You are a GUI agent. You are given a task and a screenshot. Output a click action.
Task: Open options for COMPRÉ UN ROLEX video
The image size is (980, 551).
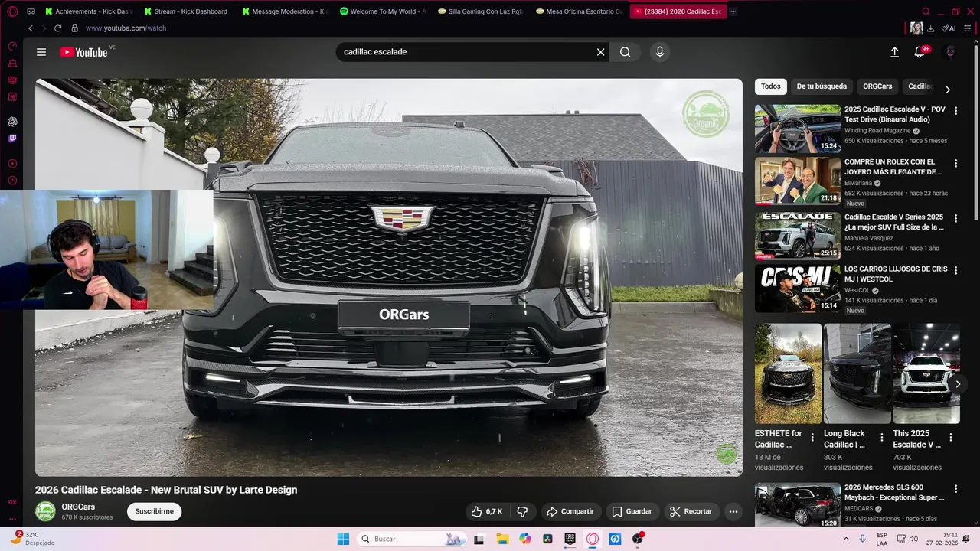pyautogui.click(x=955, y=163)
